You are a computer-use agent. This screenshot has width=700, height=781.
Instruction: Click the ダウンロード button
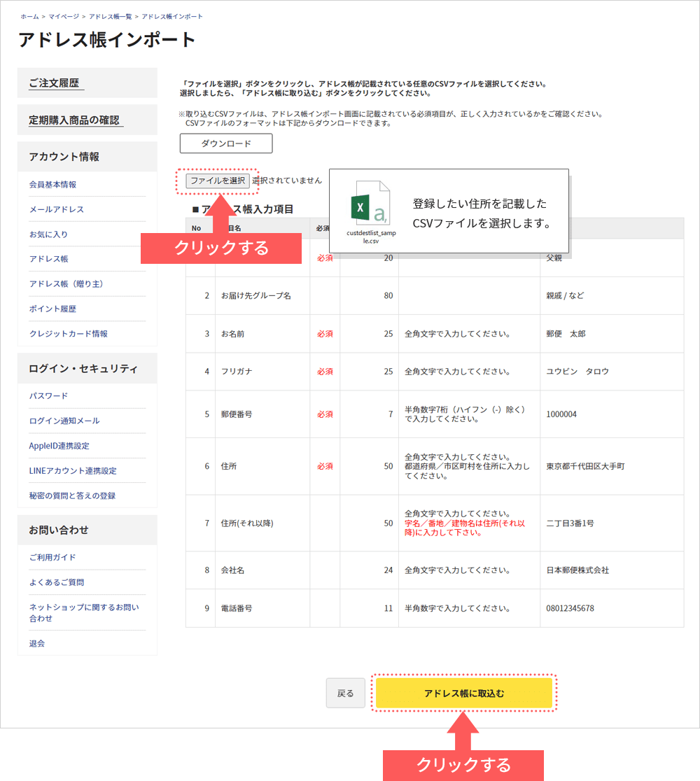(x=225, y=143)
